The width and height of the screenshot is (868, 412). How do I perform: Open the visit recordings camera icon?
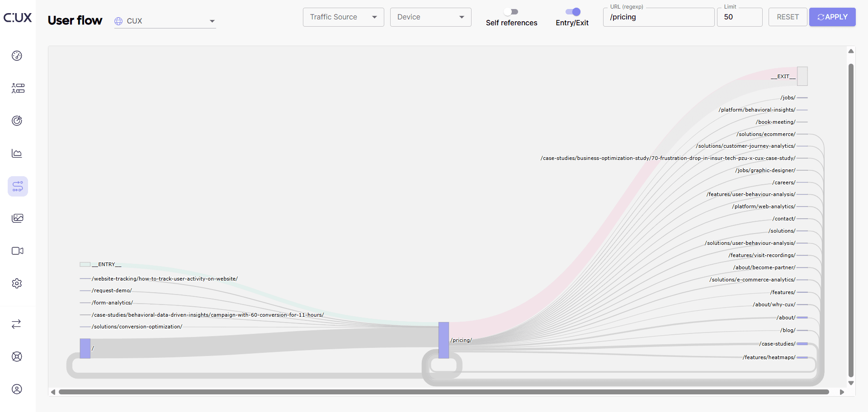[x=18, y=251]
